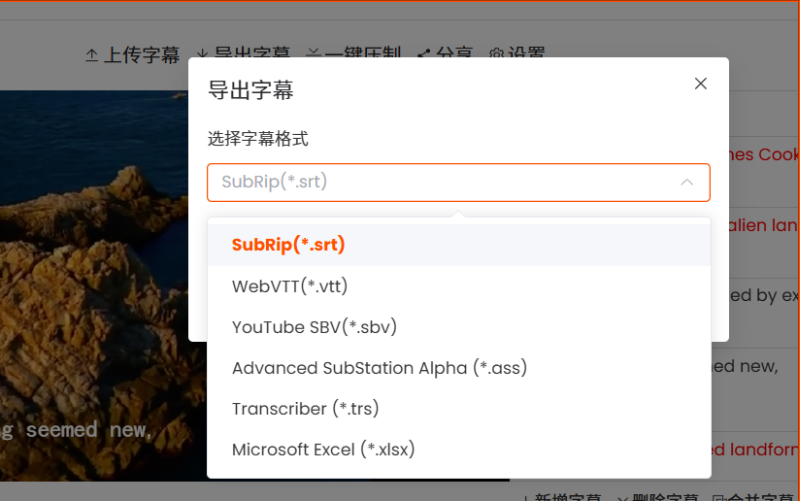The height and width of the screenshot is (501, 801).
Task: Collapse the format dropdown using the chevron arrow
Action: 687,182
